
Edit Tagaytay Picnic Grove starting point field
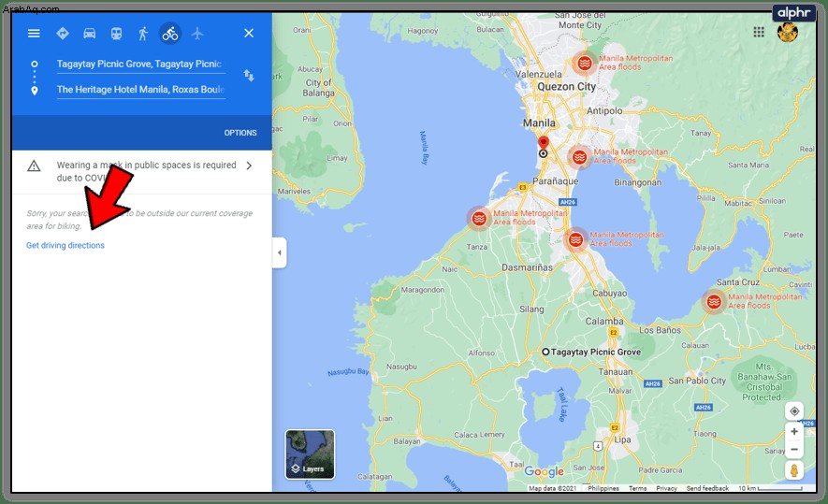[141, 64]
